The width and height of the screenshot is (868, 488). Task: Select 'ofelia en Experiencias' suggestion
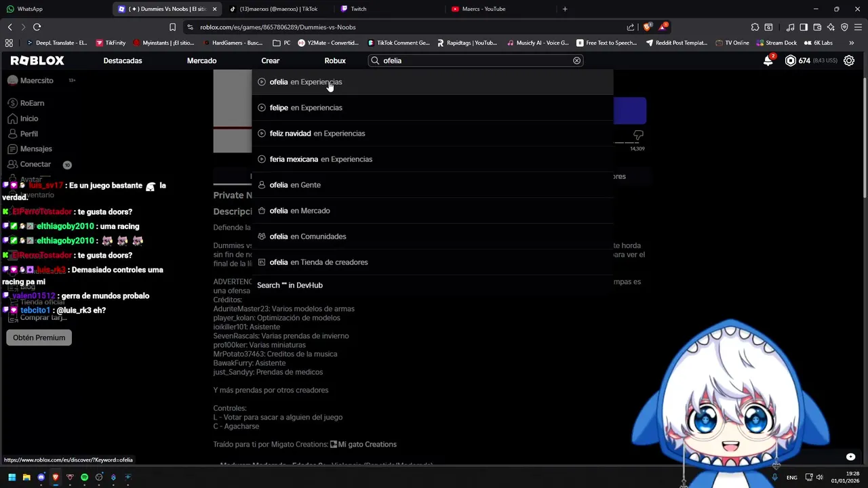[433, 82]
